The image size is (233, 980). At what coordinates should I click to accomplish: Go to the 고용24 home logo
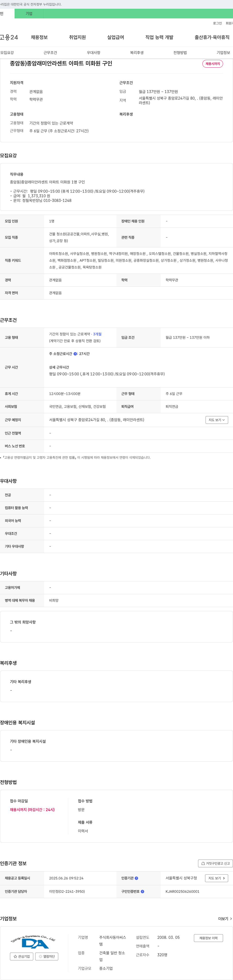(x=9, y=37)
